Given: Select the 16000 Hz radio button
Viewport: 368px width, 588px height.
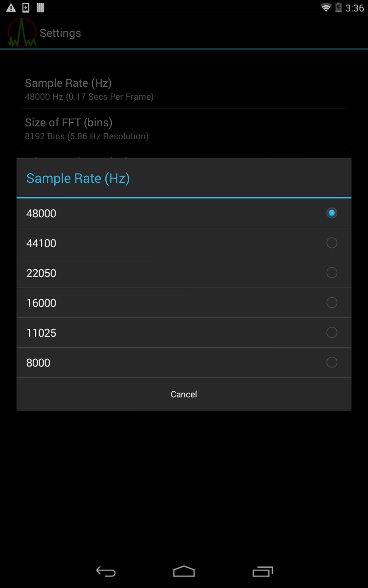Looking at the screenshot, I should click(x=332, y=302).
